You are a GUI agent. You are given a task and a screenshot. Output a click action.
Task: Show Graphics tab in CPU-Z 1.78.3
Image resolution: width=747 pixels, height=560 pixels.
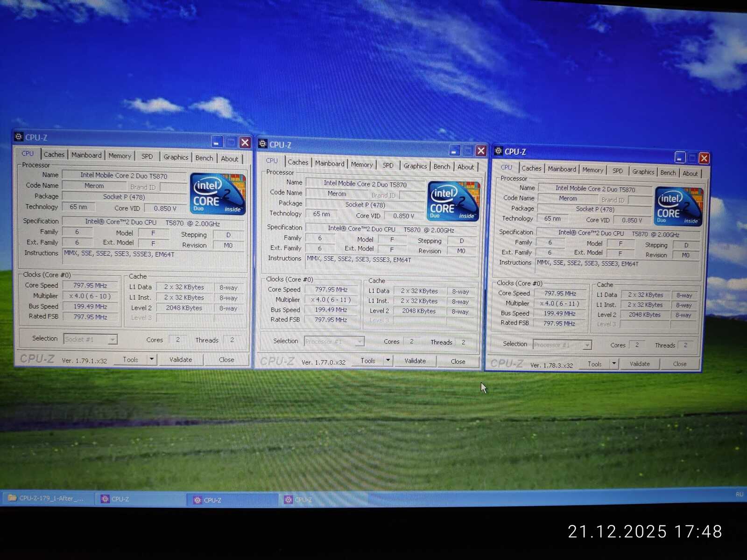pyautogui.click(x=643, y=172)
